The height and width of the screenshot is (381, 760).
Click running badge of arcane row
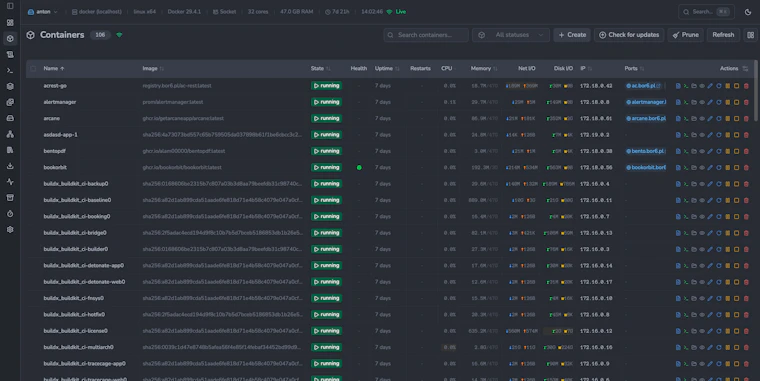click(326, 118)
